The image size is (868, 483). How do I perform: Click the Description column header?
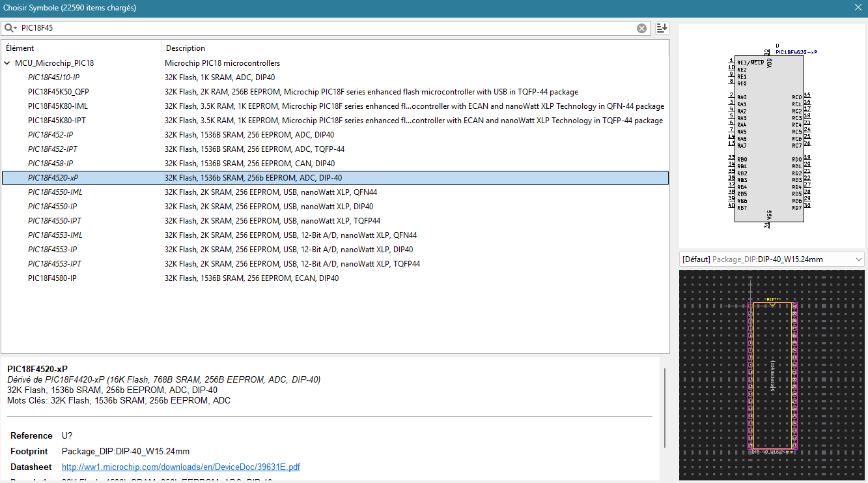(415, 48)
